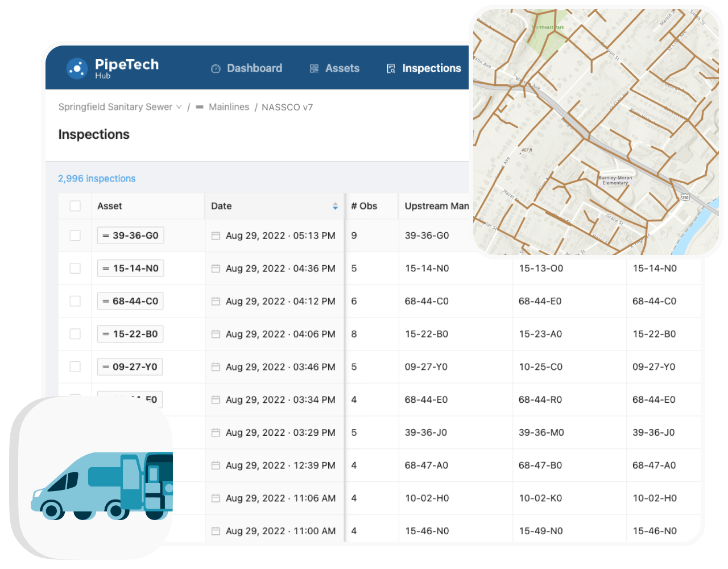Click the Assets grid icon

314,69
